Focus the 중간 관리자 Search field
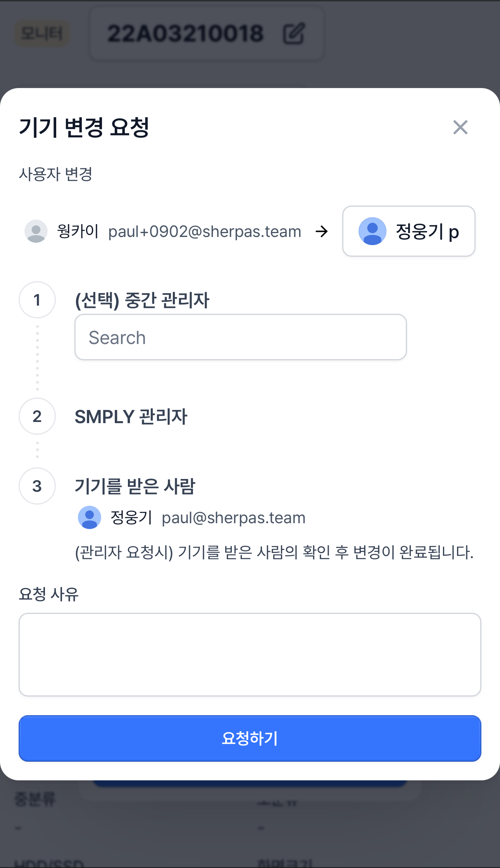This screenshot has height=868, width=500. (x=240, y=337)
